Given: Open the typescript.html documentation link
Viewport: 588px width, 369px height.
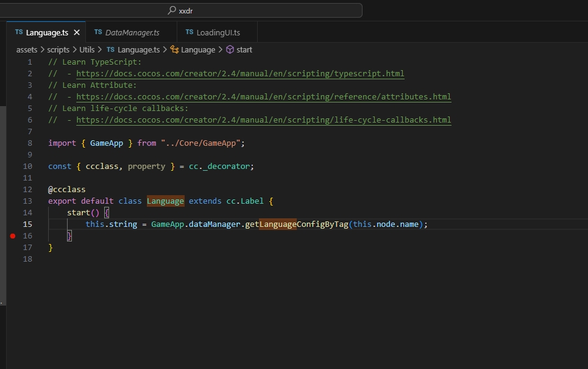Looking at the screenshot, I should click(240, 74).
